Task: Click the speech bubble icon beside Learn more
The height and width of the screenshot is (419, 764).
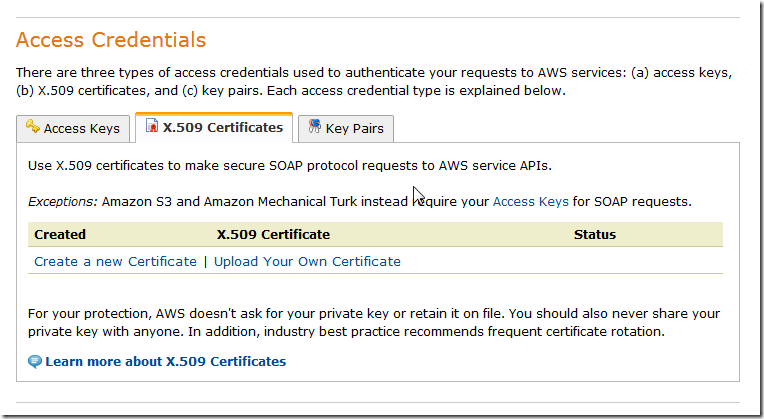Action: coord(36,362)
